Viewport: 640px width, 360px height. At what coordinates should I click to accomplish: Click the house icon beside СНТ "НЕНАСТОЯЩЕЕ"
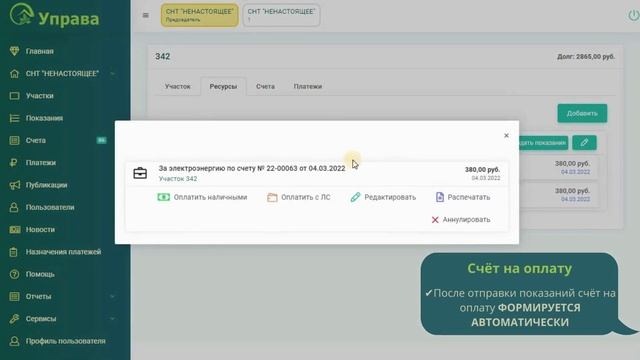(x=14, y=73)
